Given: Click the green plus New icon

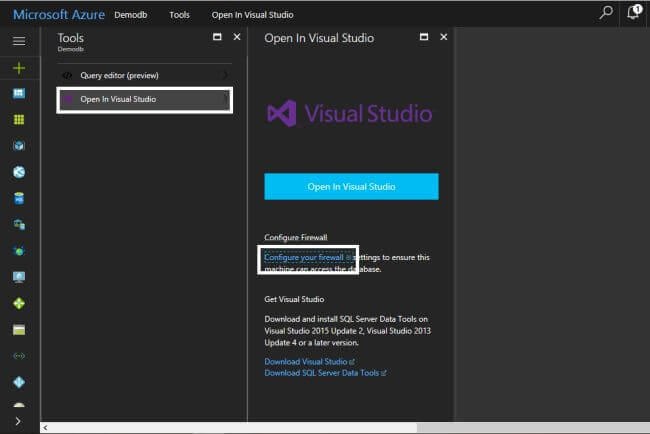Looking at the screenshot, I should pos(19,68).
